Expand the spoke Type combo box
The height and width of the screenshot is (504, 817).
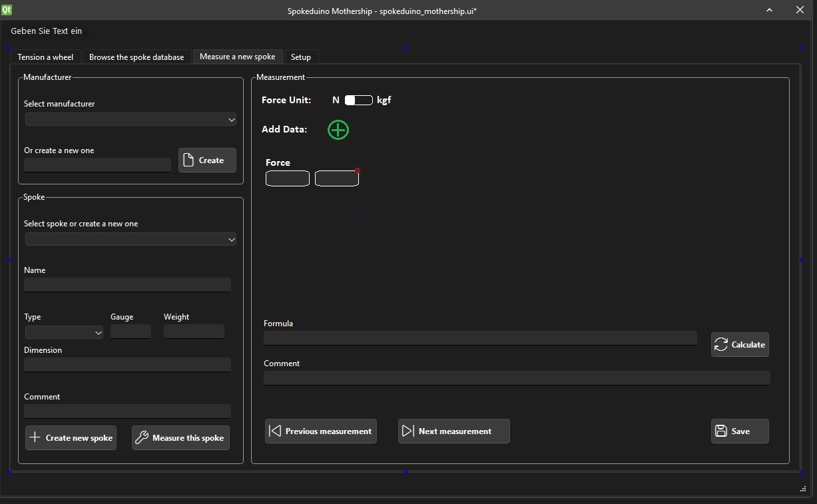click(64, 332)
